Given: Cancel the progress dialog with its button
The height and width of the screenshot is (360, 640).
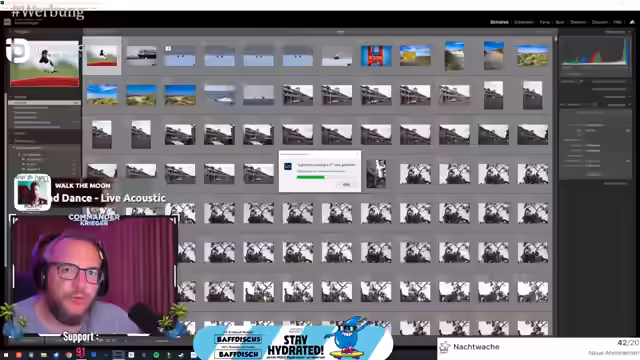Looking at the screenshot, I should (x=346, y=184).
